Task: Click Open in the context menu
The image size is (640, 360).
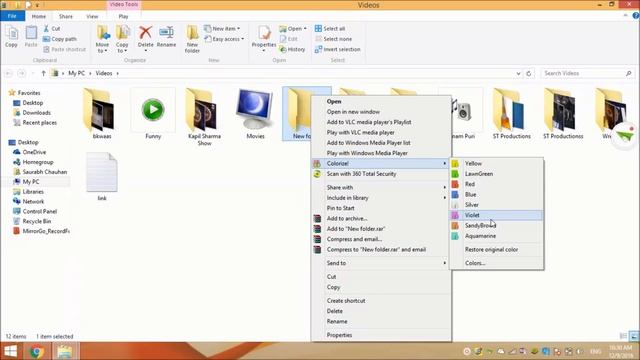Action: [381, 101]
